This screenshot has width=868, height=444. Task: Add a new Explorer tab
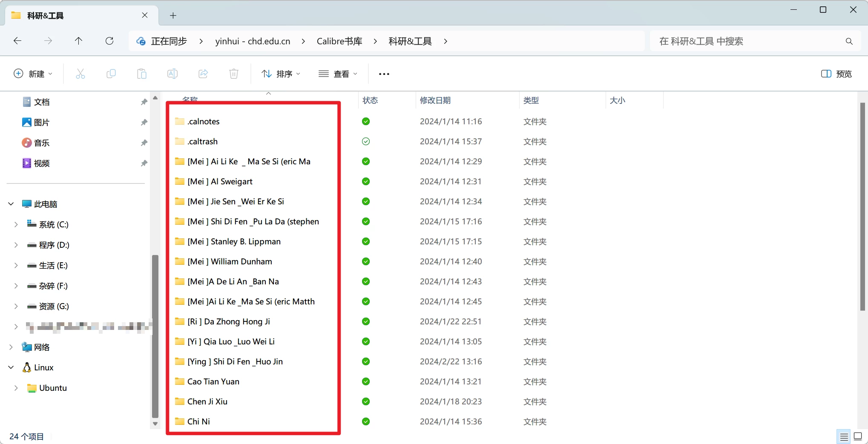173,16
